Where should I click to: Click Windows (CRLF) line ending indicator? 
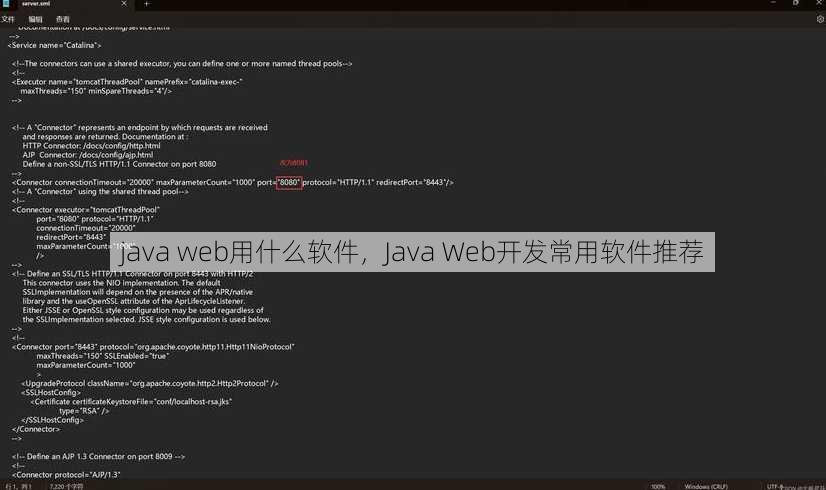click(x=706, y=486)
